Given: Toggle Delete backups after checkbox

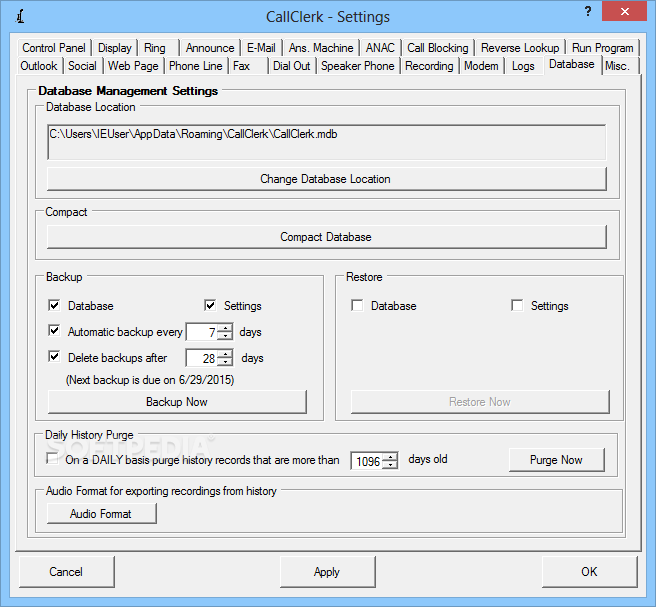Looking at the screenshot, I should [x=54, y=357].
